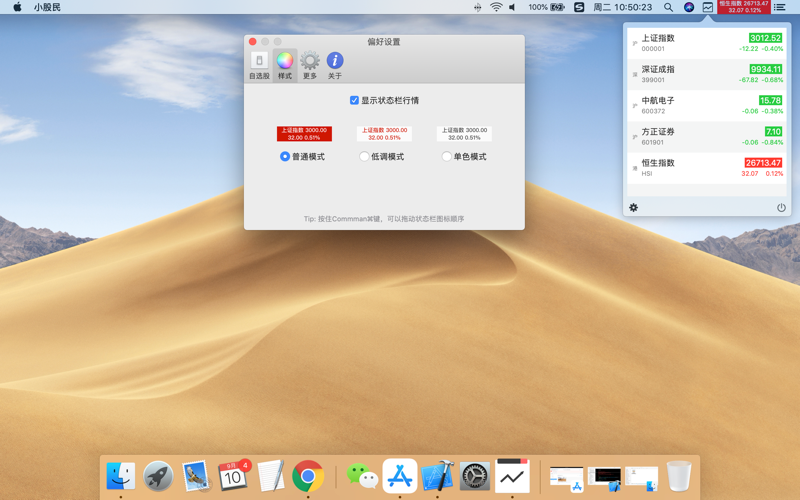Click the stock chart icon in menu bar
The width and height of the screenshot is (800, 500).
(708, 7)
